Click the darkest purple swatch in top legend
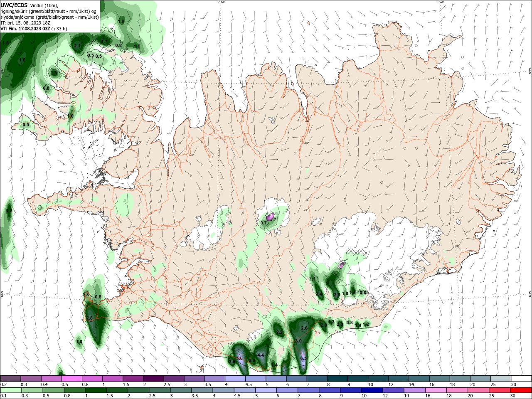Image resolution: width=532 pixels, height=399 pixels. (x=153, y=379)
